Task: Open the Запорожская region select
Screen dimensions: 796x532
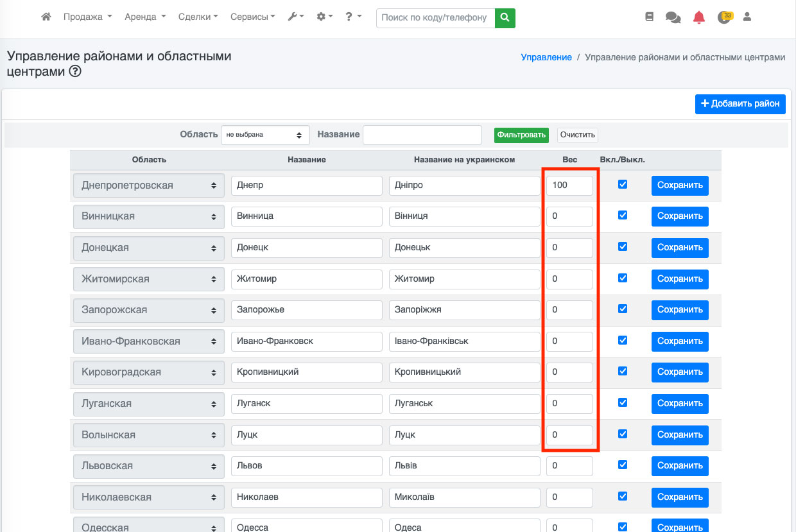Action: [x=149, y=310]
